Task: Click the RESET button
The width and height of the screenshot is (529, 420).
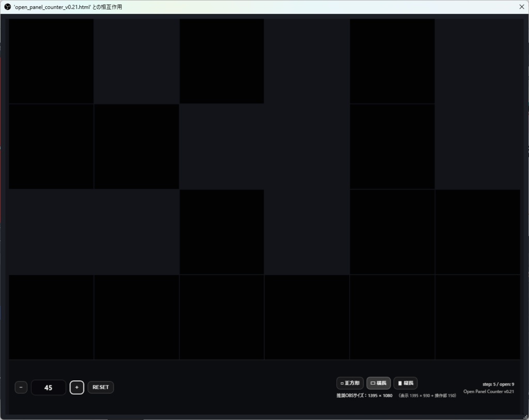Action: click(101, 387)
